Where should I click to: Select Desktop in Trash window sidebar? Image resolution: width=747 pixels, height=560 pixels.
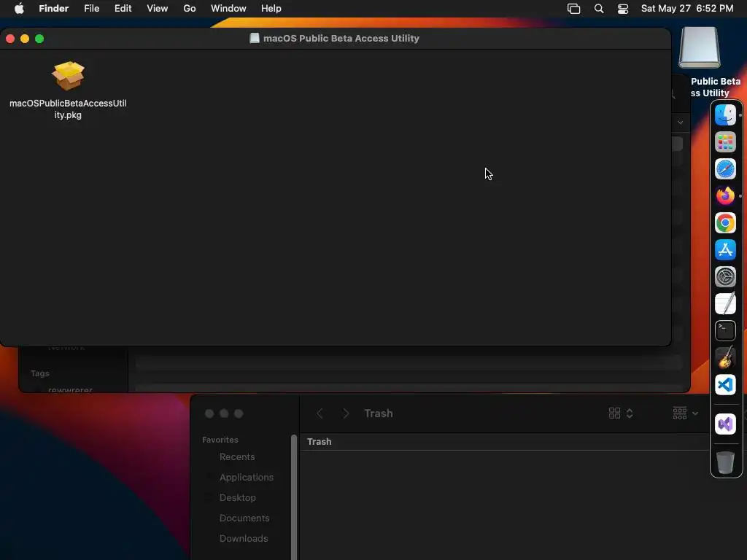237,497
